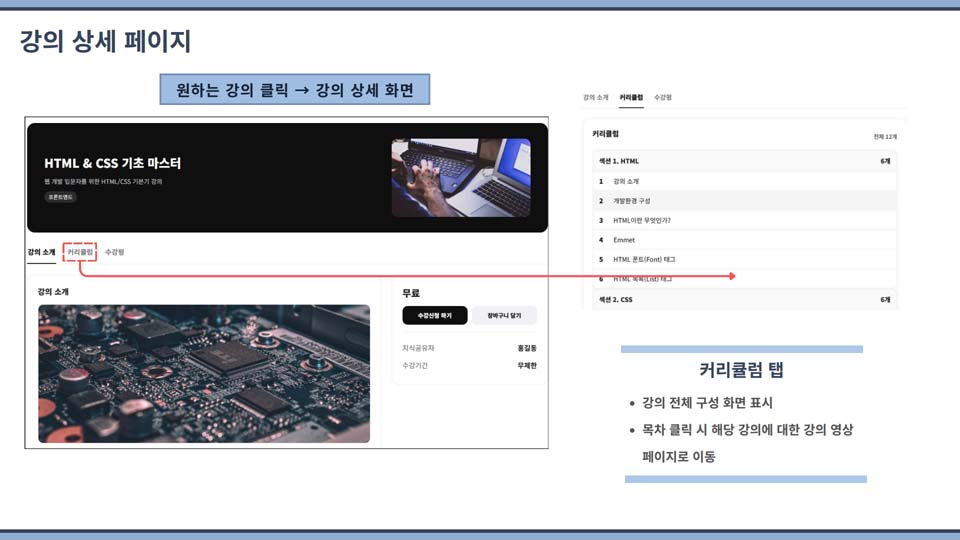Switch to 수강평 tab below course banner
This screenshot has height=540, width=960.
pyautogui.click(x=115, y=252)
